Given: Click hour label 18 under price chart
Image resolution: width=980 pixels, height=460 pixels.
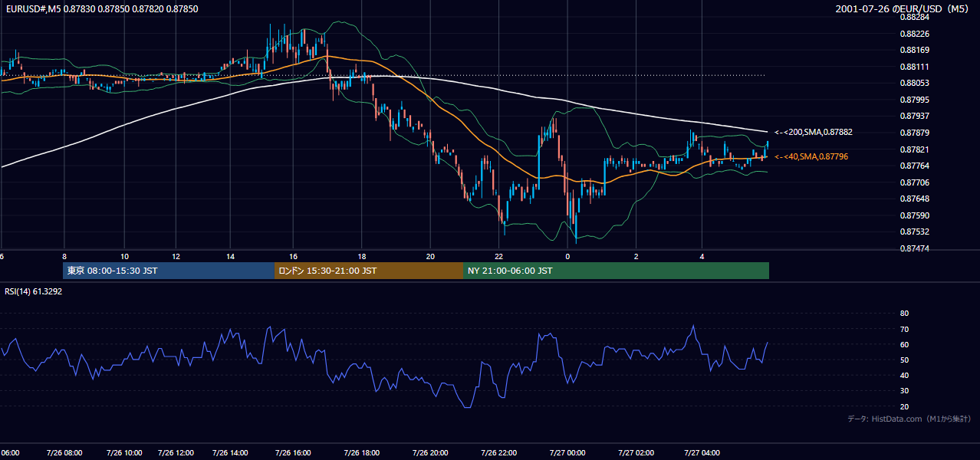Looking at the screenshot, I should tap(361, 256).
